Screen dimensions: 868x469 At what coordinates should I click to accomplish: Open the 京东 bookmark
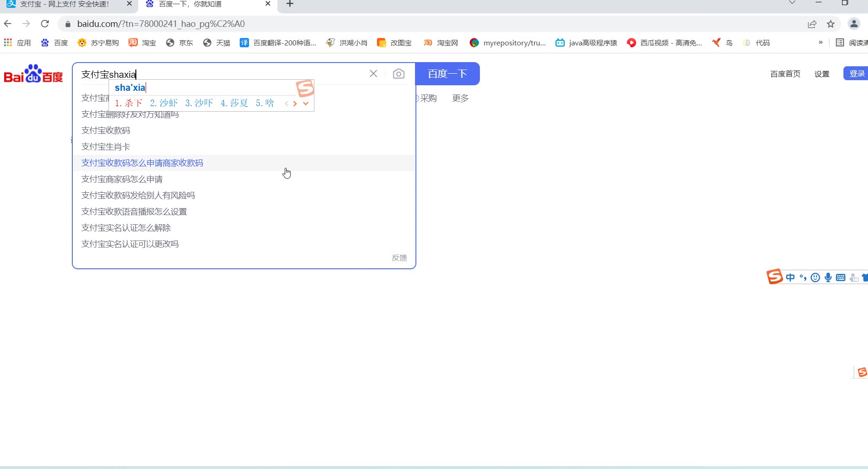[x=179, y=43]
